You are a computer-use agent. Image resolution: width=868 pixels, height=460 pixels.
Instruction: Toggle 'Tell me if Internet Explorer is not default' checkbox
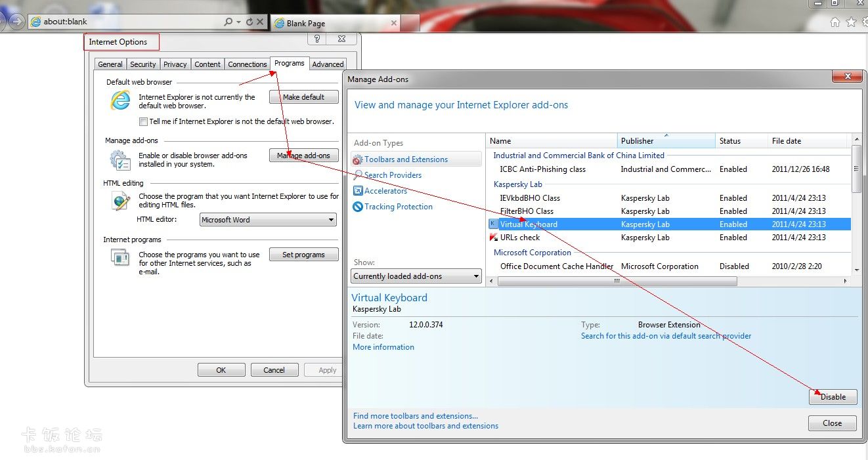tap(143, 121)
